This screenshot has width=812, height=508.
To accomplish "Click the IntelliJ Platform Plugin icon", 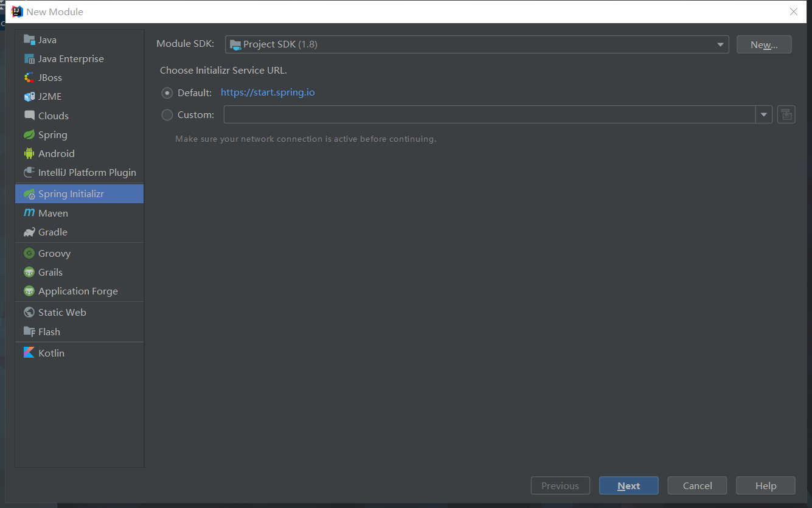I will click(x=29, y=172).
